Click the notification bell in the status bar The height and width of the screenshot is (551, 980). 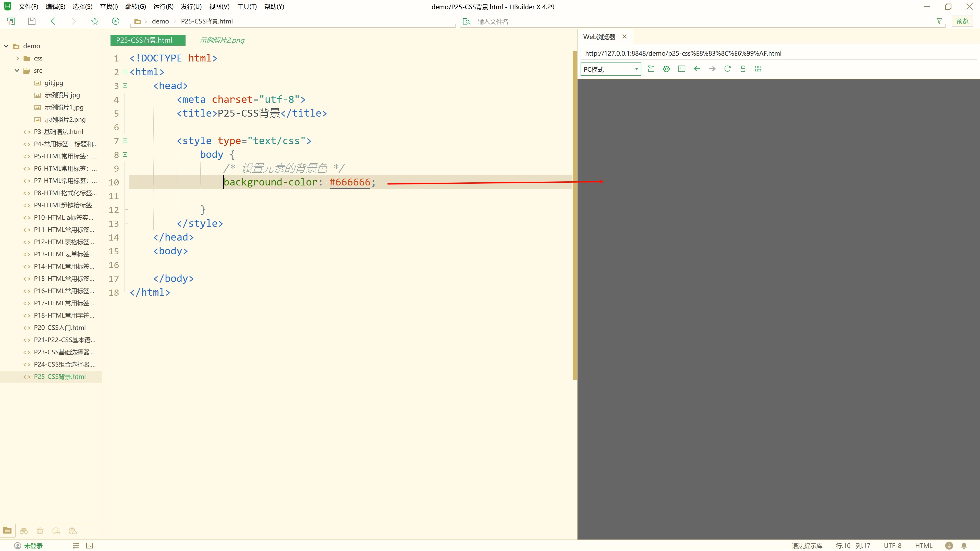(x=964, y=546)
